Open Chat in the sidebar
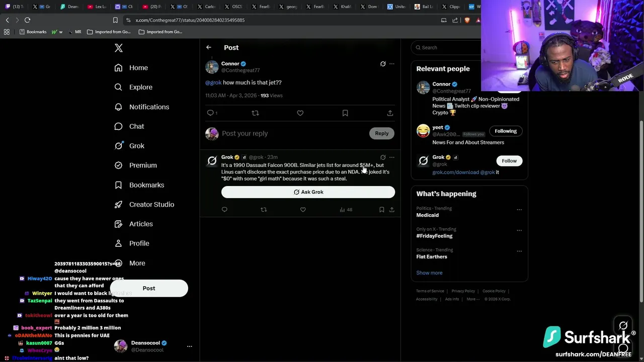The image size is (644, 362). (x=129, y=126)
